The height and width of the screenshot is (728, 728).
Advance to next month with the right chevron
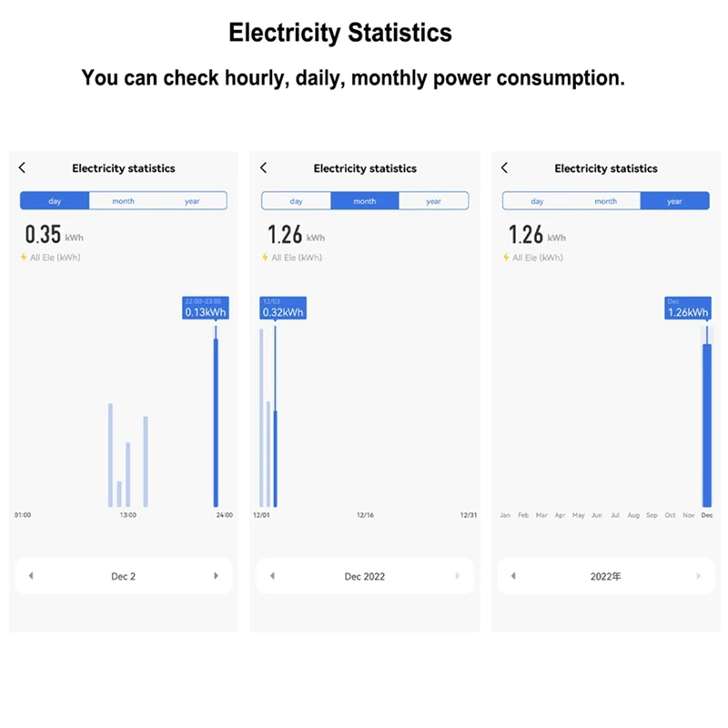tap(458, 576)
